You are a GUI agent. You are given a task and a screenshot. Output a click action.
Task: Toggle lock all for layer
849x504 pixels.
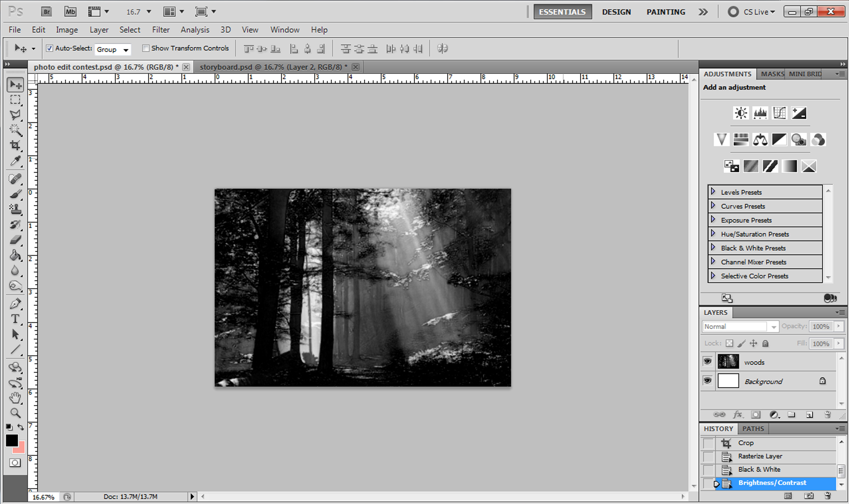765,343
